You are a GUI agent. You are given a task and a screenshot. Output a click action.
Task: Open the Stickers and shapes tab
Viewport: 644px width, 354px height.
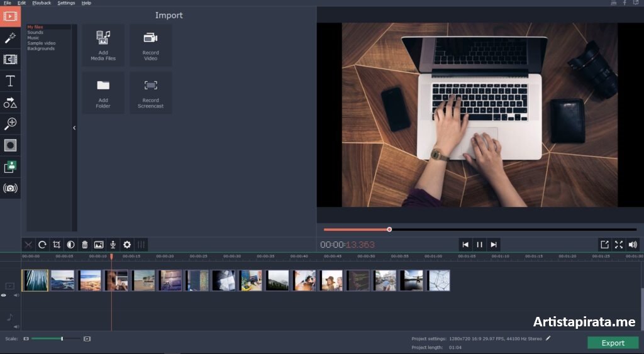10,102
